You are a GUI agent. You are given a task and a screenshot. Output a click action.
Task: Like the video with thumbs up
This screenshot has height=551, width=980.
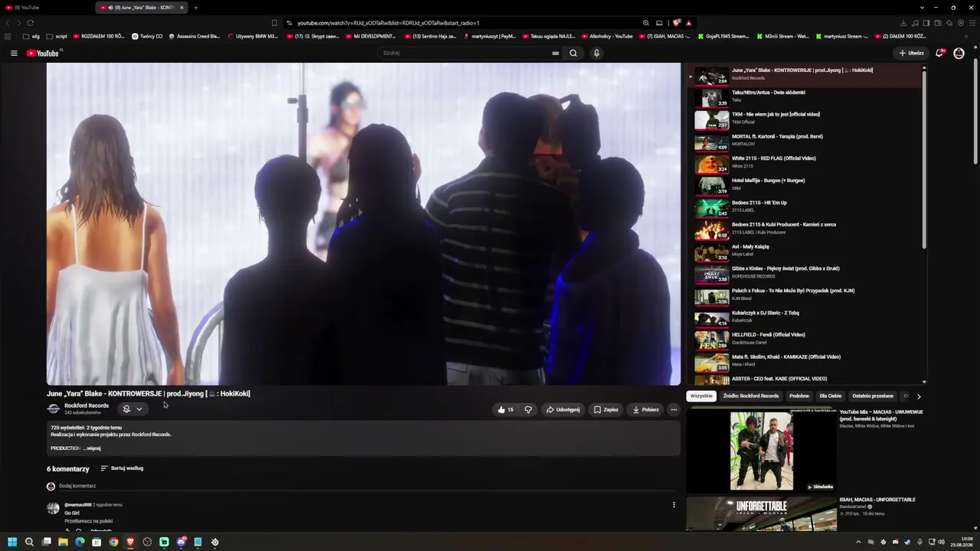point(505,409)
